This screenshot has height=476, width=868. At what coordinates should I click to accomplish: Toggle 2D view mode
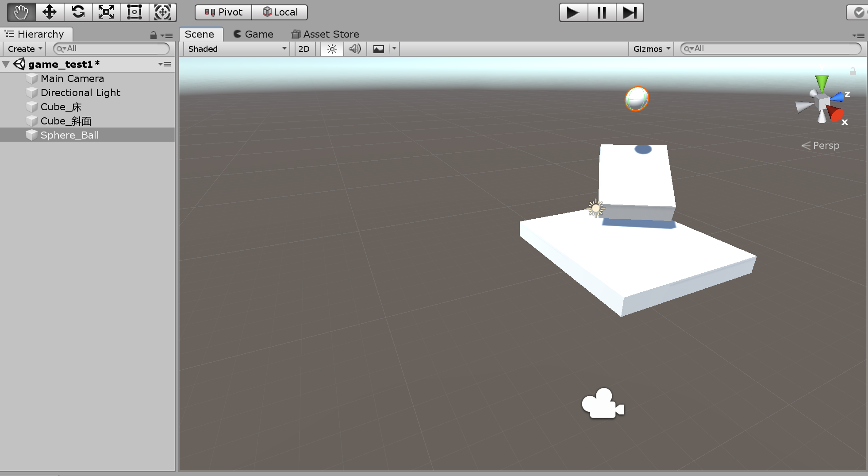(x=304, y=49)
